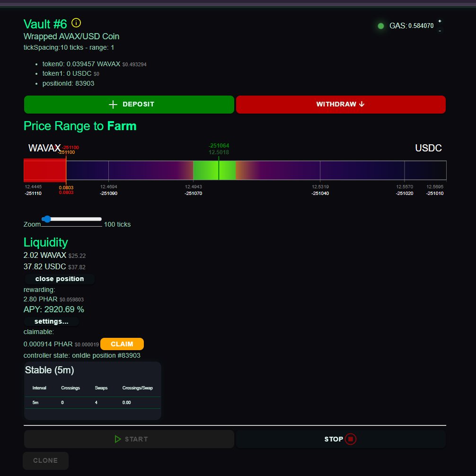Click the 100 ticks zoom label

(x=117, y=224)
